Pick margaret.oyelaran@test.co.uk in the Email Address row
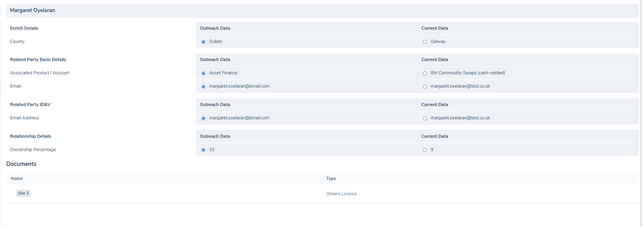 (425, 118)
